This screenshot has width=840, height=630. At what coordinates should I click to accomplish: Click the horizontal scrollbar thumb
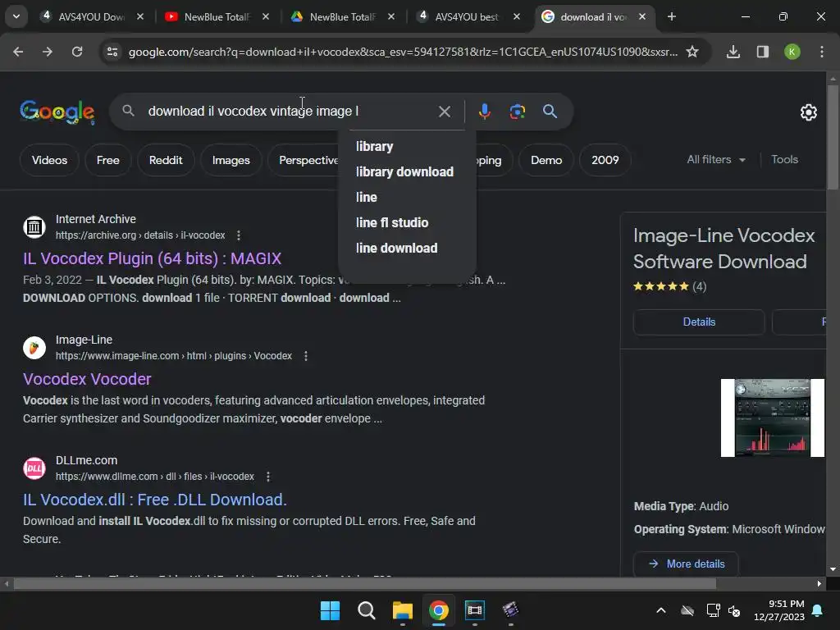(365, 583)
